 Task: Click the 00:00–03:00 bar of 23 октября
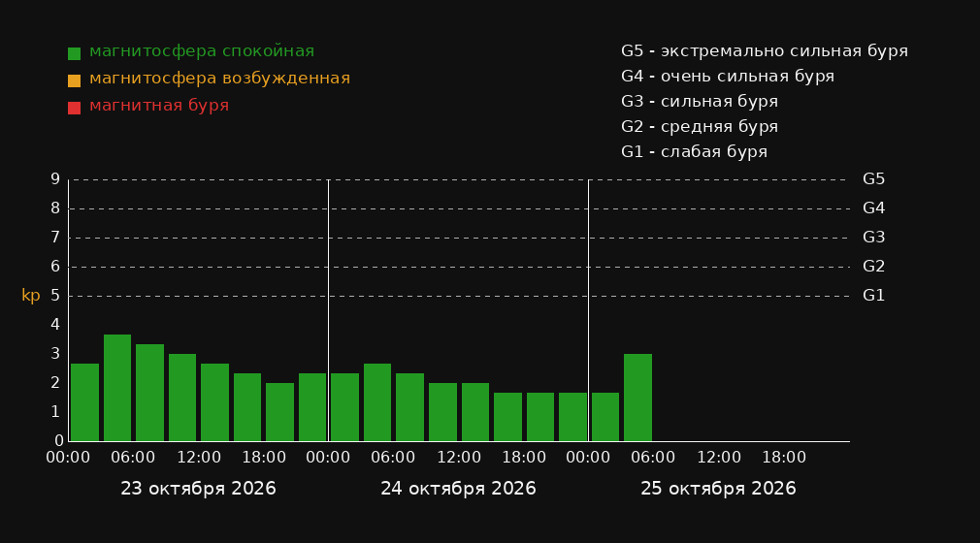(x=85, y=402)
